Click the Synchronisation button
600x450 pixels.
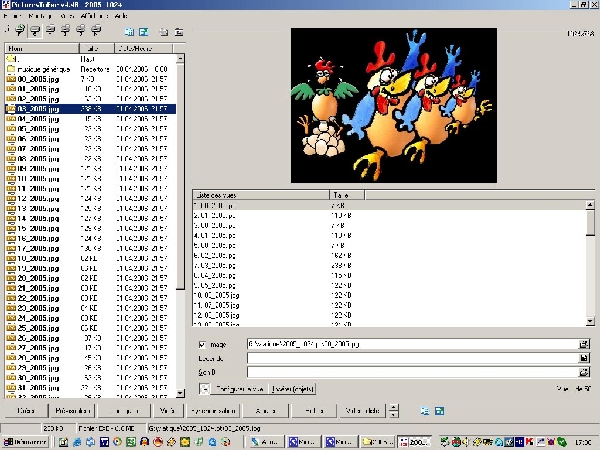(x=214, y=411)
